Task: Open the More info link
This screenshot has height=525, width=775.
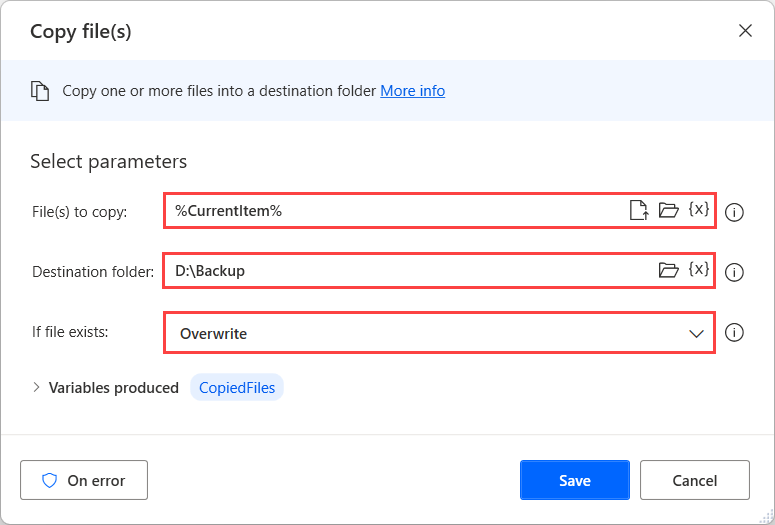Action: tap(412, 91)
